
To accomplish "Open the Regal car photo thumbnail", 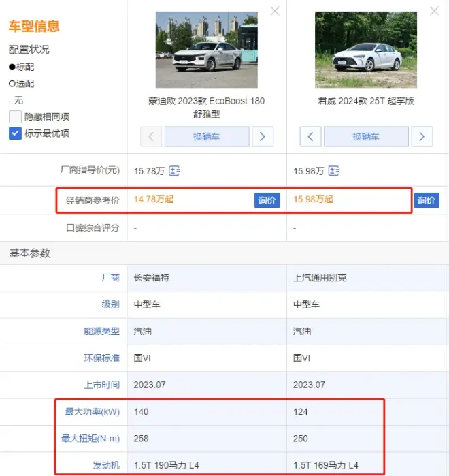I will tap(366, 50).
